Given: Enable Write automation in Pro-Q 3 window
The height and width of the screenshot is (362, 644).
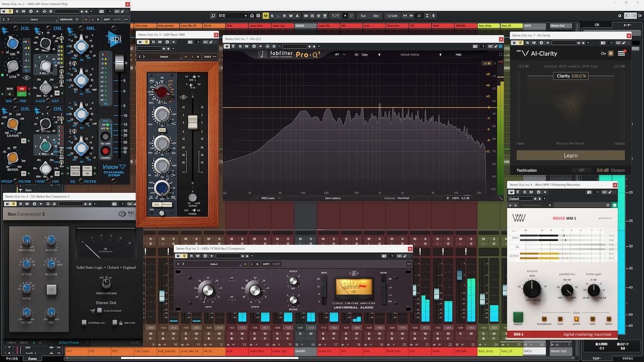Looking at the screenshot, I should [247, 46].
